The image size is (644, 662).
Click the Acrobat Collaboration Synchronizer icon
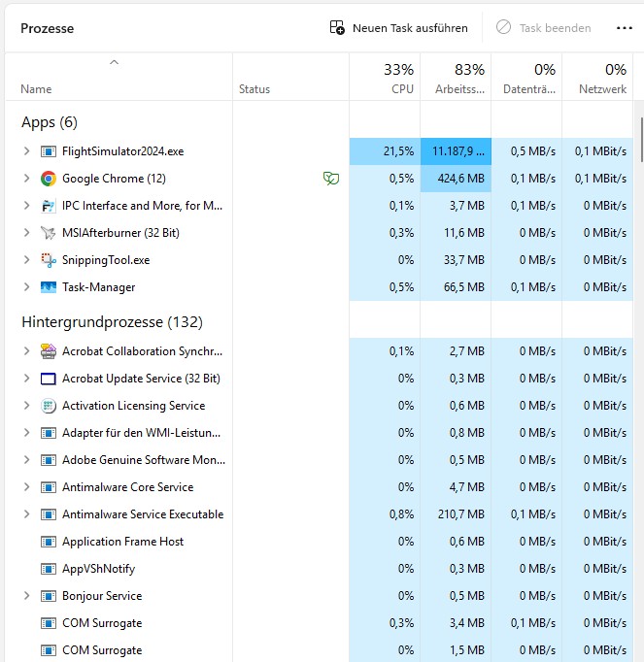tap(49, 351)
